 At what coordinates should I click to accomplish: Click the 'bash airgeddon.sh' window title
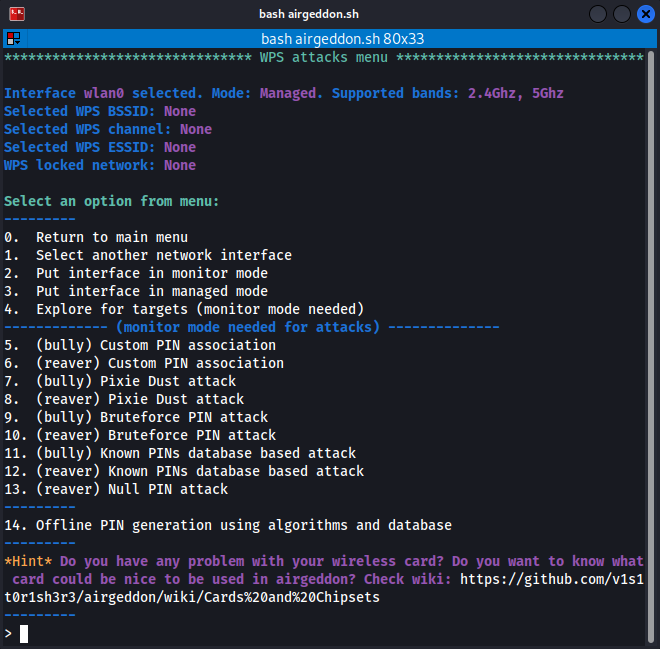point(309,14)
